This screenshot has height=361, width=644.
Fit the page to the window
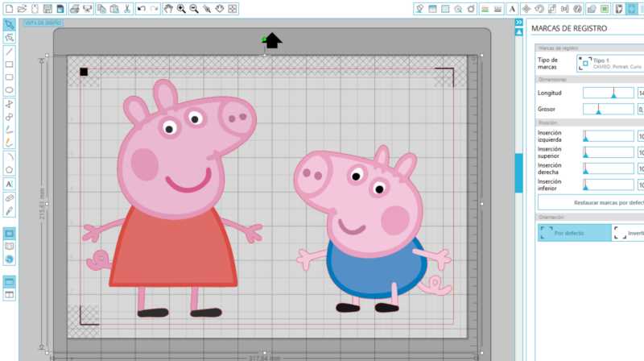coord(233,9)
